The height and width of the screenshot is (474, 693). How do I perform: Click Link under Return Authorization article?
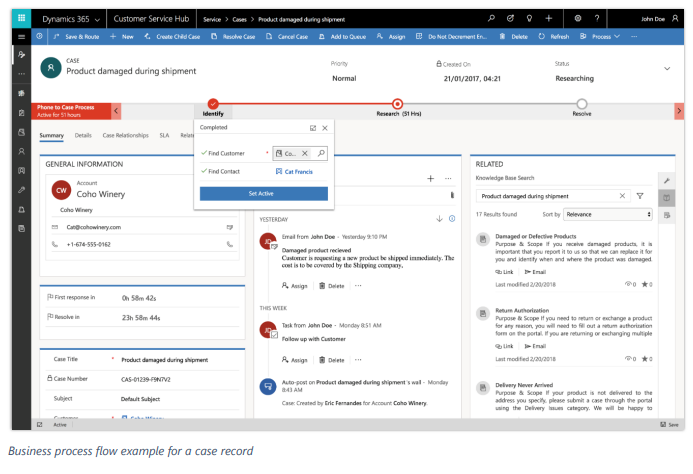(x=504, y=346)
